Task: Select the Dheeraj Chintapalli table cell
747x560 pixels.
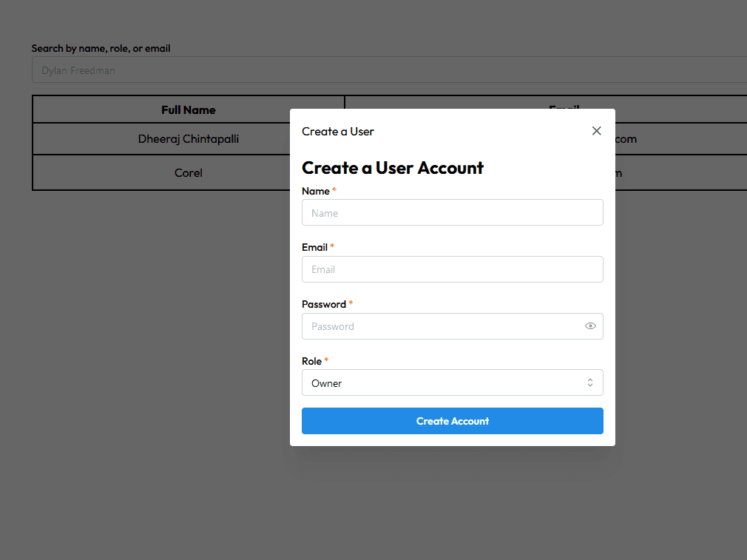Action: (x=189, y=139)
